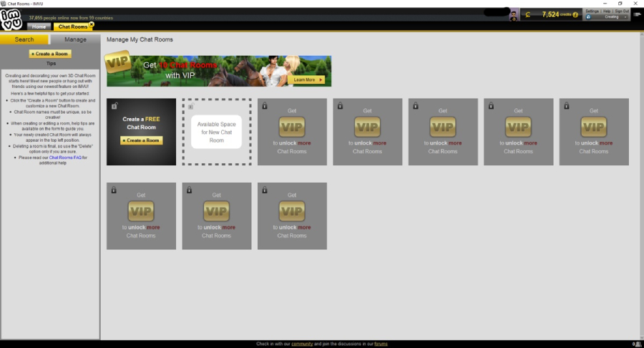The width and height of the screenshot is (644, 348).
Task: Toggle side panel icon right of status dropdown
Action: (x=638, y=14)
